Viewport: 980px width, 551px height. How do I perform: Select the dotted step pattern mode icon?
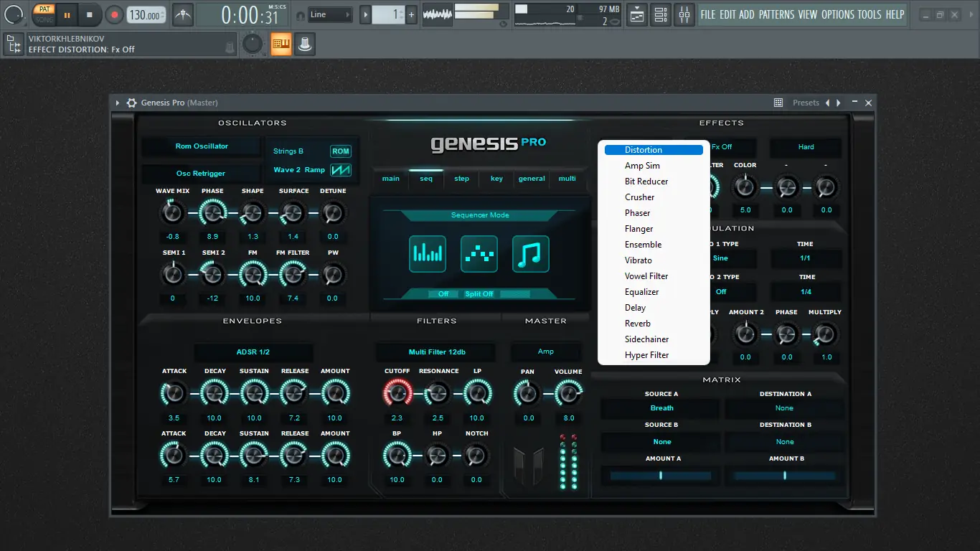(x=479, y=254)
